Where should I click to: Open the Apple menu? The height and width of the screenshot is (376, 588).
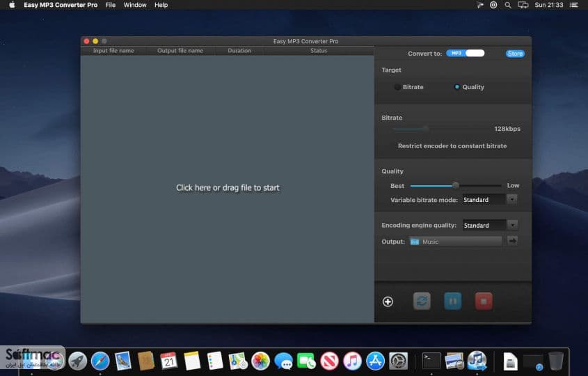pyautogui.click(x=12, y=5)
